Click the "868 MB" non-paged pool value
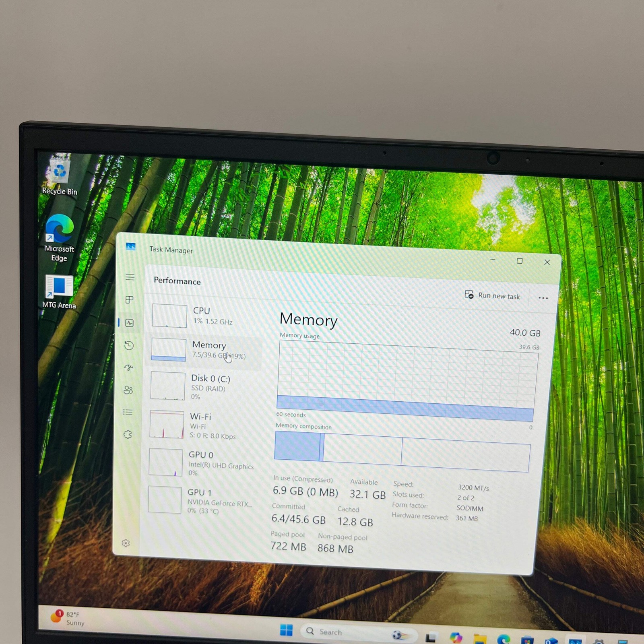Screen dimensions: 644x644 tap(335, 549)
